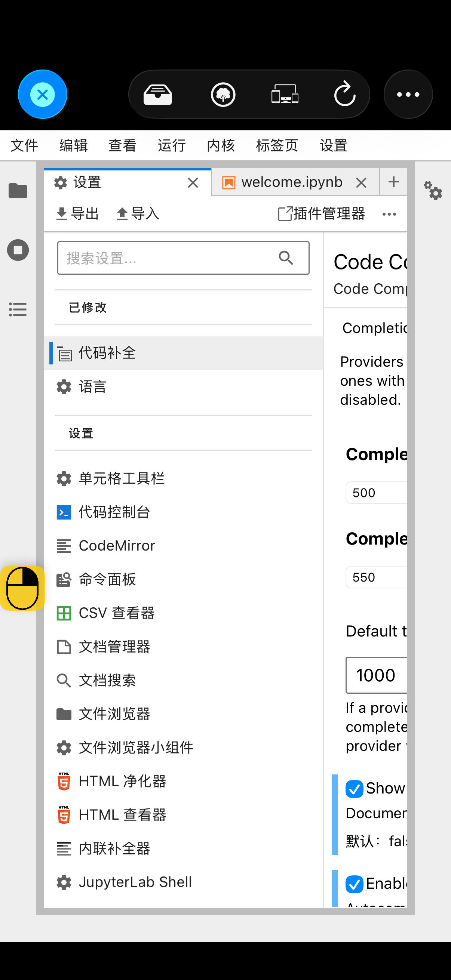Select the 单元格工具栏 settings entry
451x980 pixels.
(184, 478)
